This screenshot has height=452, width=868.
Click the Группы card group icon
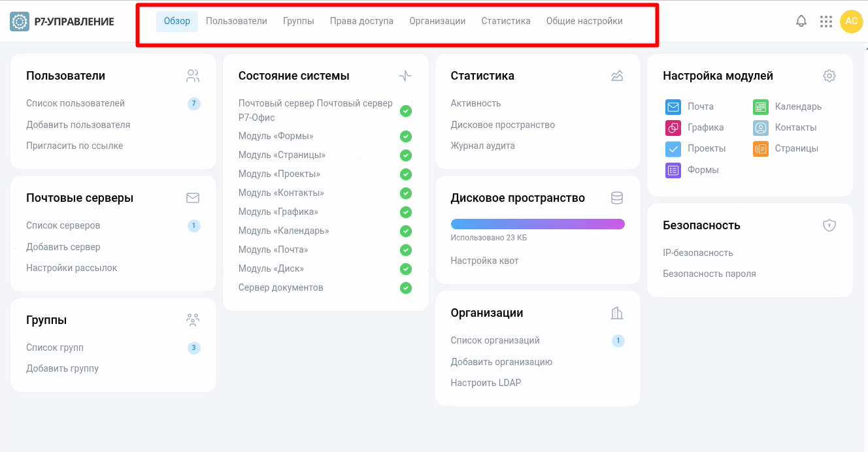[192, 320]
